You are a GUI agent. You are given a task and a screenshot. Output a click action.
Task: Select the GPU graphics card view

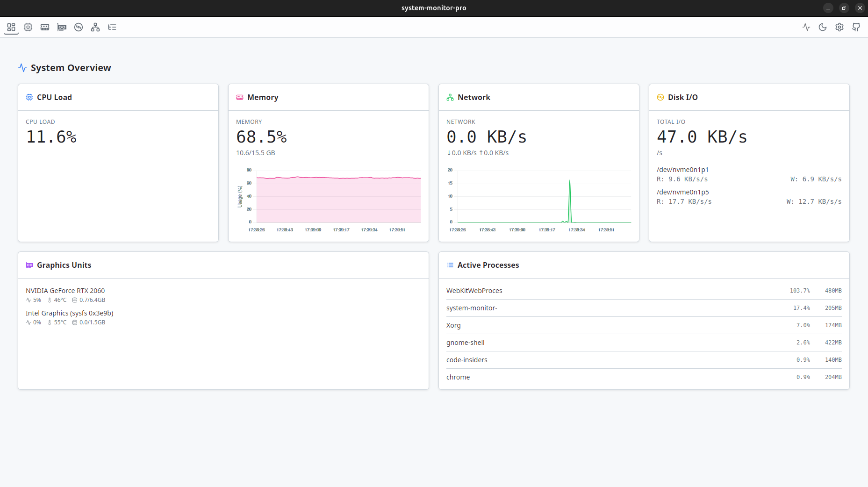point(62,27)
